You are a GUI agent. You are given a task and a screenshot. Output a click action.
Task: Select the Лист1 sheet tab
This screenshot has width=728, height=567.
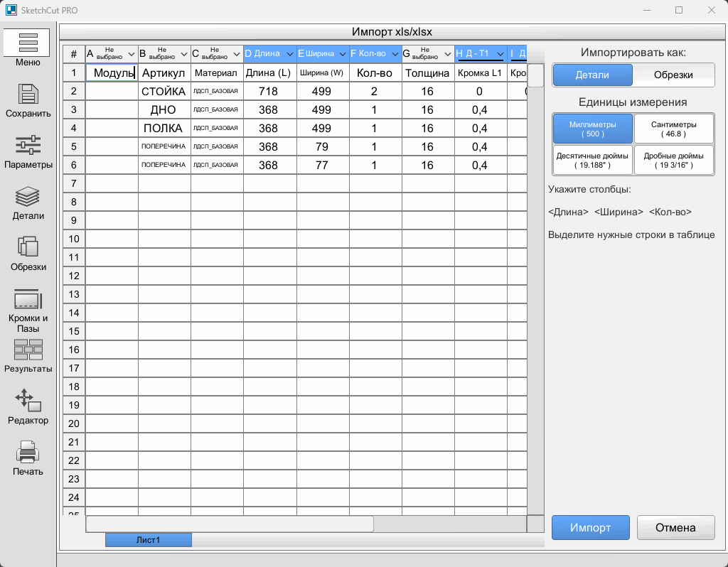(x=149, y=540)
